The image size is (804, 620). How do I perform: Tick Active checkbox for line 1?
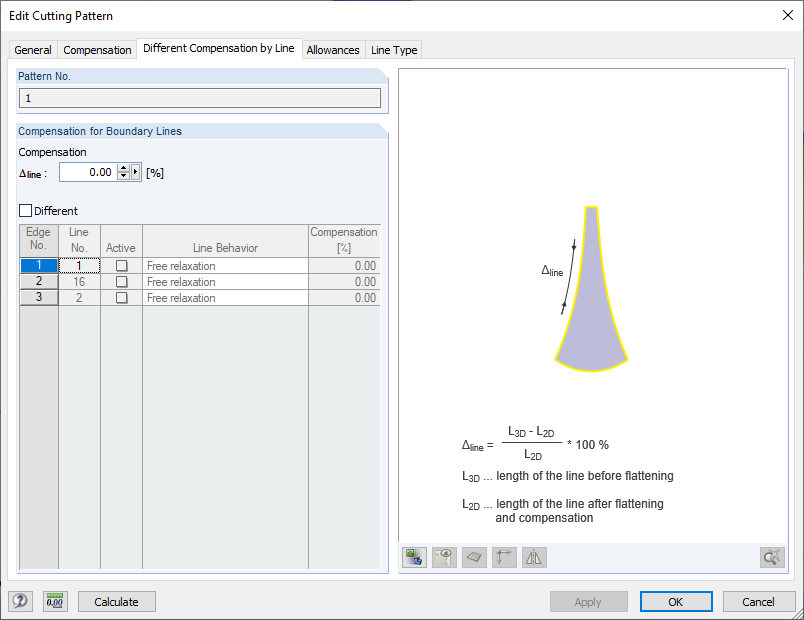122,266
